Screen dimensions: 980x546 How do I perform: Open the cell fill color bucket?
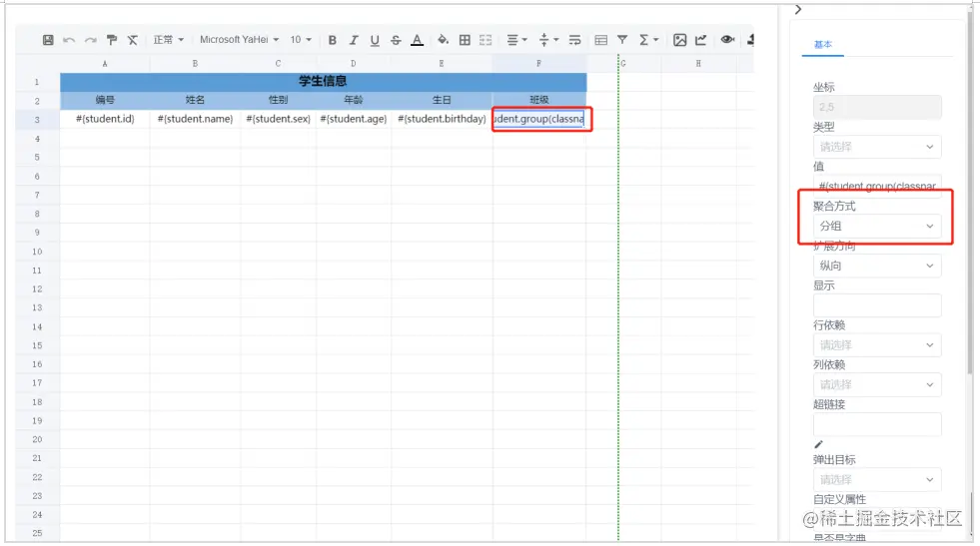(x=444, y=40)
